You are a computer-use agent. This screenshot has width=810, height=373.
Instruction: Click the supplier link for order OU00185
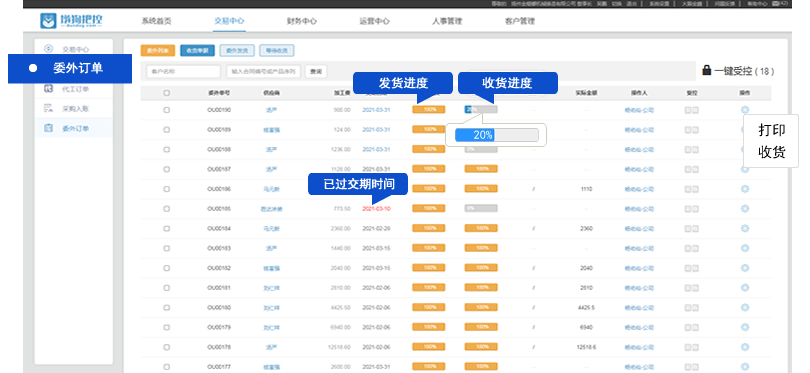[272, 209]
